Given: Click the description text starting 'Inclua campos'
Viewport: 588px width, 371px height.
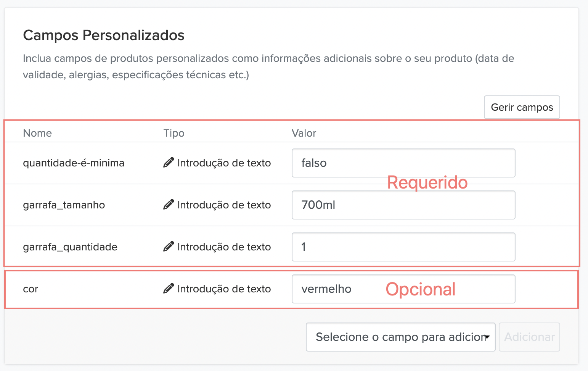Looking at the screenshot, I should click(x=268, y=66).
